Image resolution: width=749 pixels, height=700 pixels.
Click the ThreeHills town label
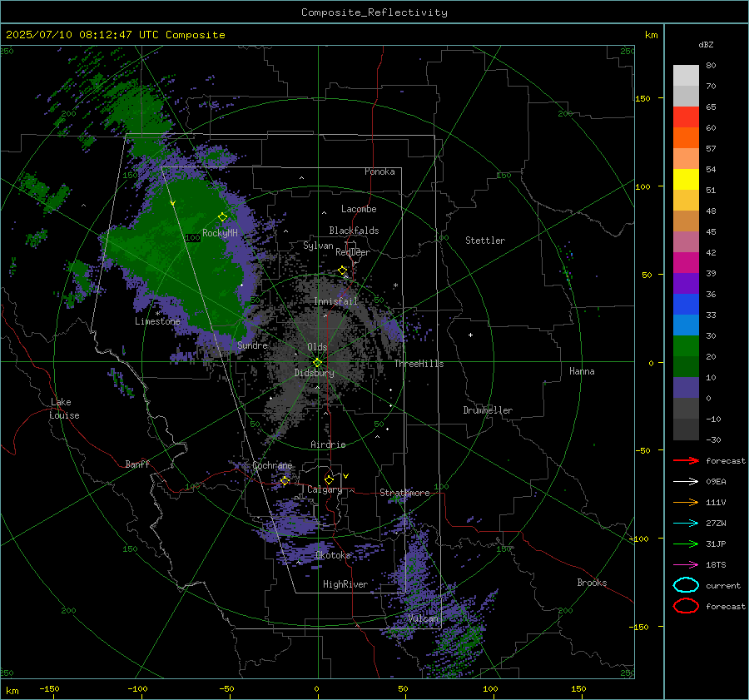[419, 364]
